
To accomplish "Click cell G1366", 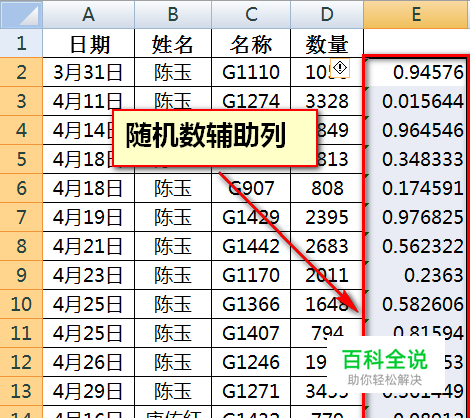I will pos(251,304).
